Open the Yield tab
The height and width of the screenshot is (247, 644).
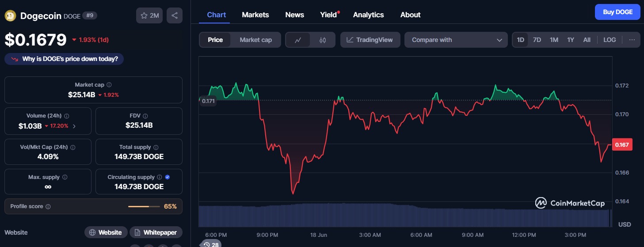[329, 15]
